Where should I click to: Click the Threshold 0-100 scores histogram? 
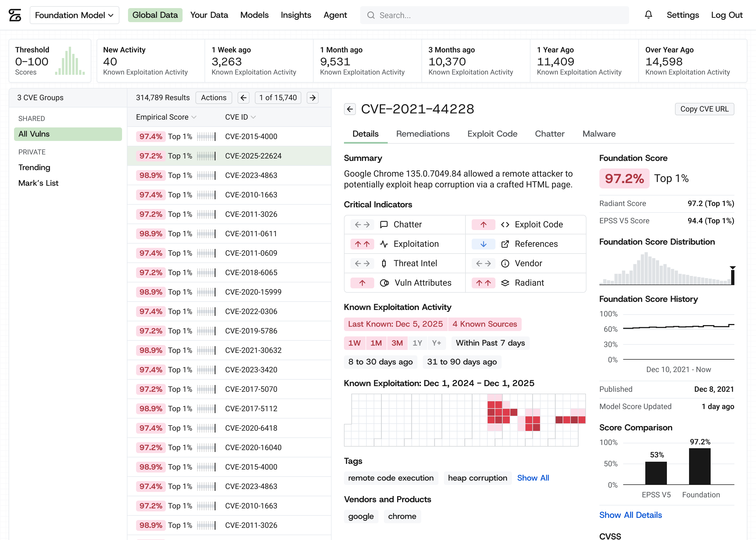click(70, 60)
